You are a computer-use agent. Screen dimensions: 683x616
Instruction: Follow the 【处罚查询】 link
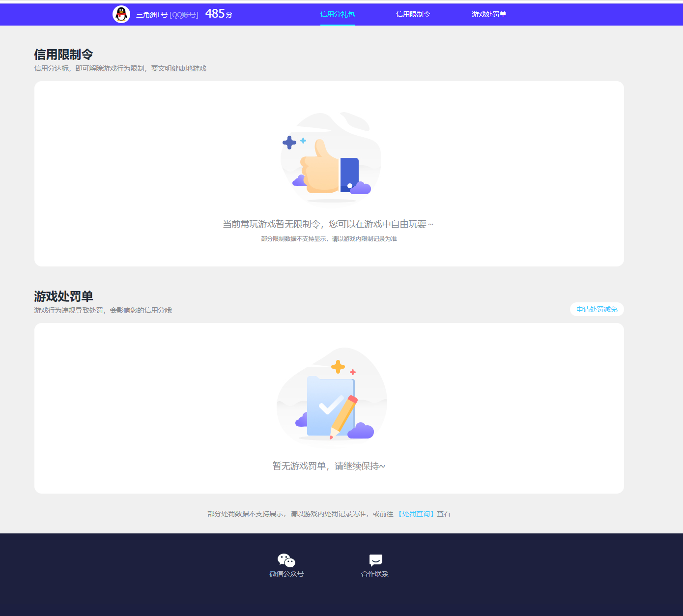416,514
